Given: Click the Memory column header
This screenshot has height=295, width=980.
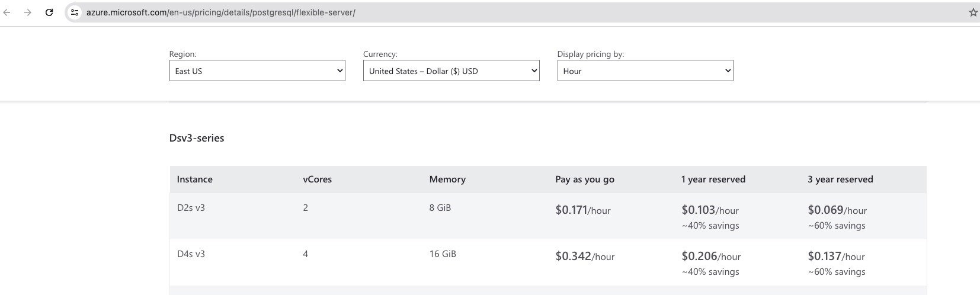Looking at the screenshot, I should point(447,179).
